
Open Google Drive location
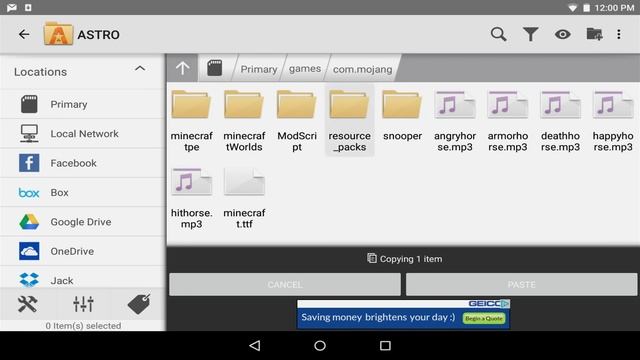click(83, 222)
